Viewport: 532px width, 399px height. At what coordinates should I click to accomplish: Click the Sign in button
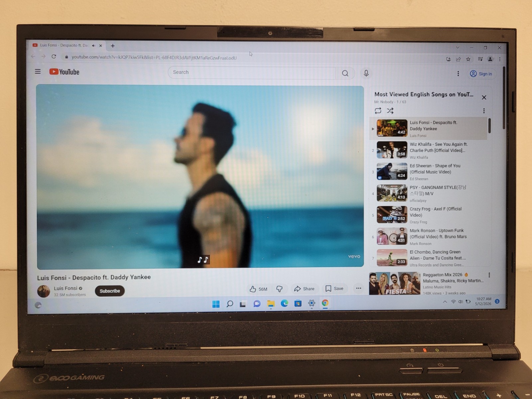point(481,74)
